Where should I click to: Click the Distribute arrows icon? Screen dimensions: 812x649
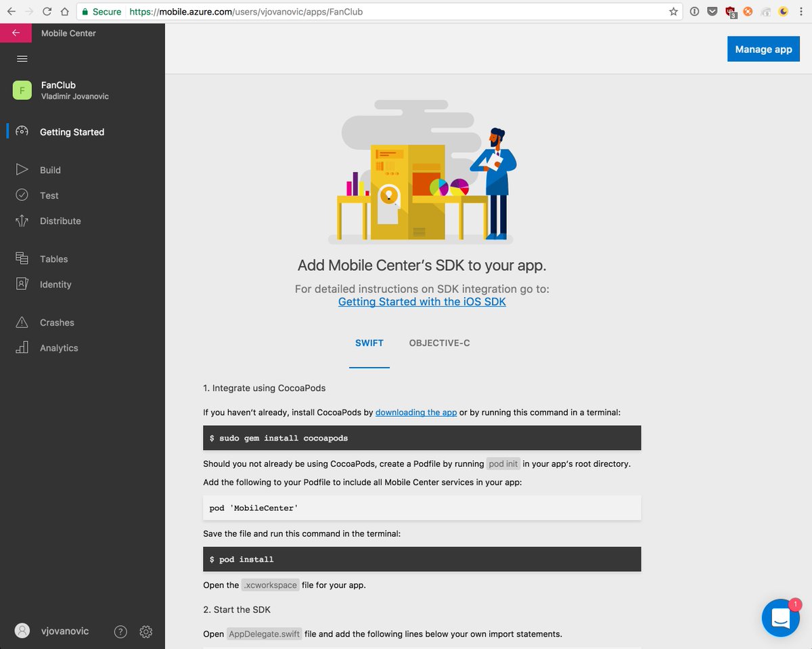coord(22,221)
